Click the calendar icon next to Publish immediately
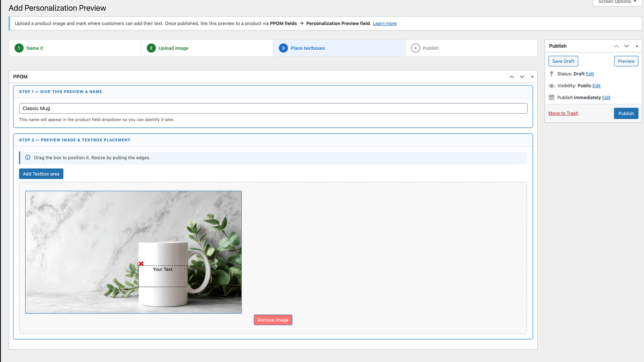 pyautogui.click(x=551, y=98)
